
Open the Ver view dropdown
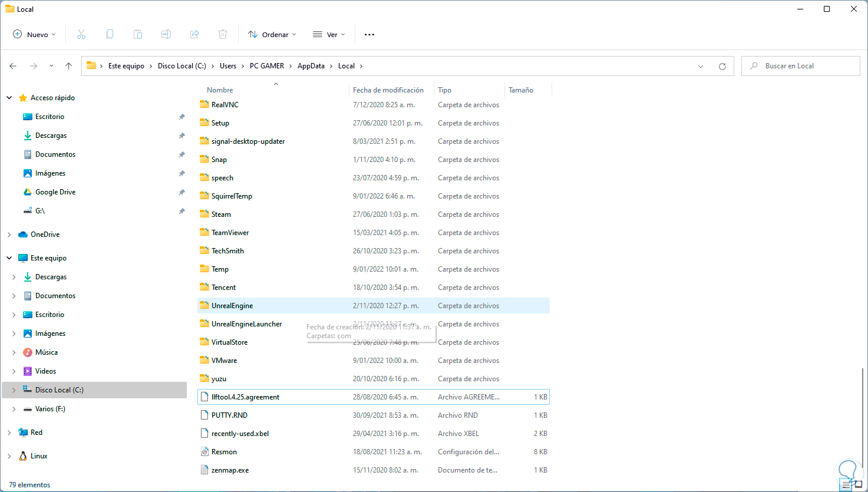point(329,35)
